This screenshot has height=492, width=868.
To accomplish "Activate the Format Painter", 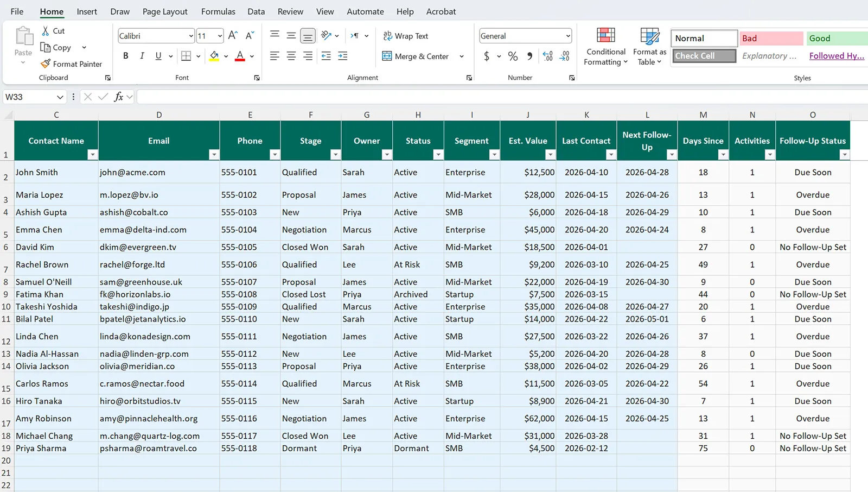I will (x=72, y=64).
